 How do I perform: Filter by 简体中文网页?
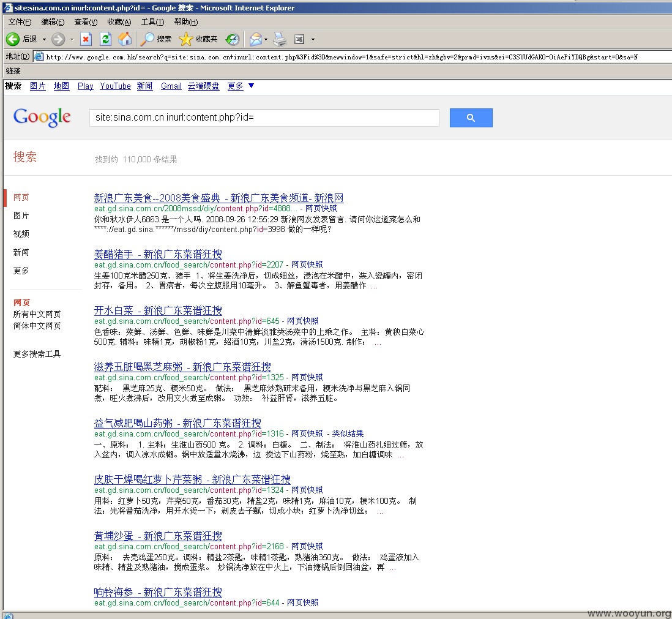37,326
